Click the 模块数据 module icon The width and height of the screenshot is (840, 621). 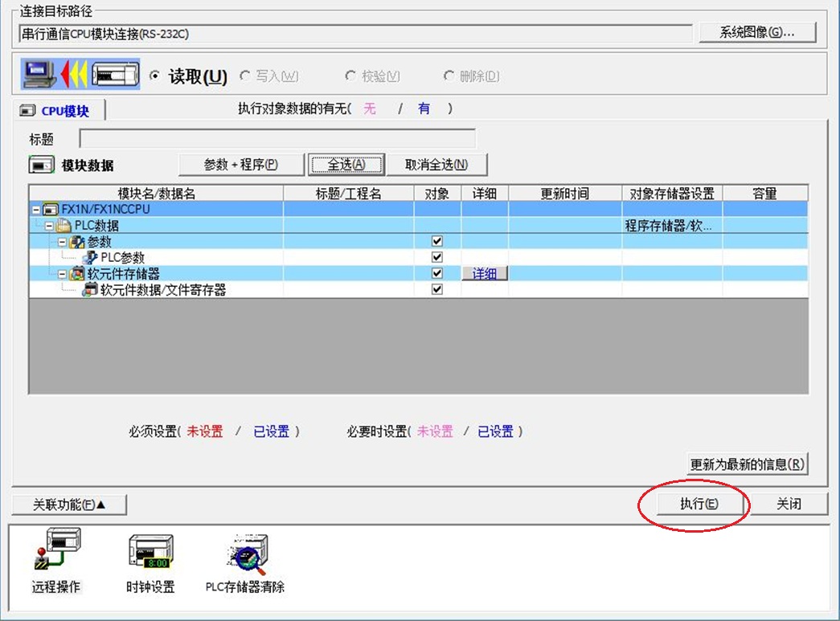click(41, 165)
